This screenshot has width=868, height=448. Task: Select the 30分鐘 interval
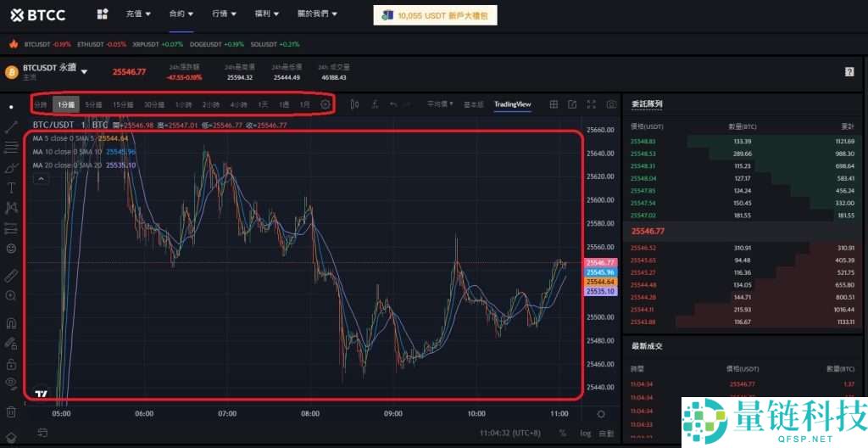(x=154, y=104)
